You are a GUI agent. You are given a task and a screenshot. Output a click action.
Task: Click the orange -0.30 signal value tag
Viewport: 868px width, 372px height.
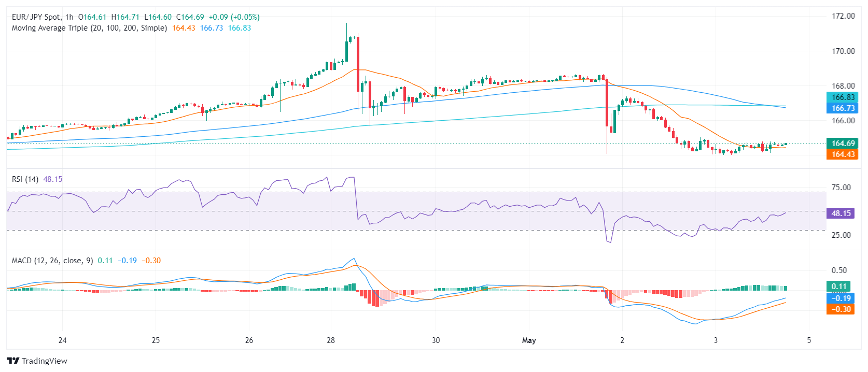841,309
